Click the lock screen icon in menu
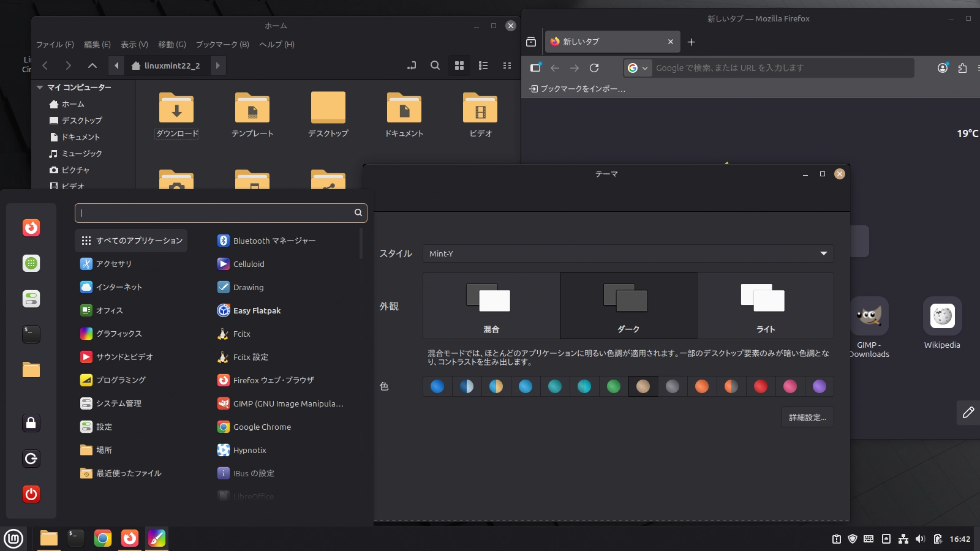 coord(31,423)
